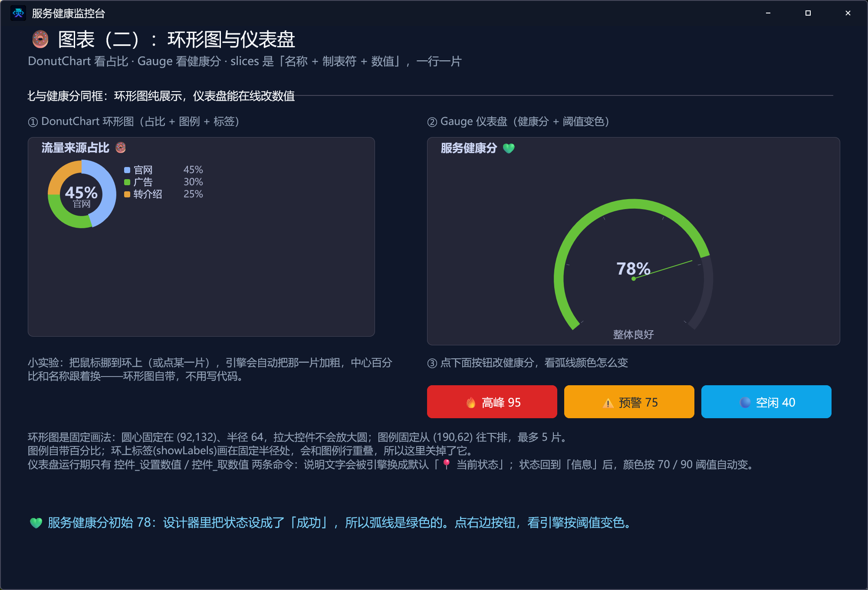
Task: Click the 25% legend value
Action: coord(193,194)
